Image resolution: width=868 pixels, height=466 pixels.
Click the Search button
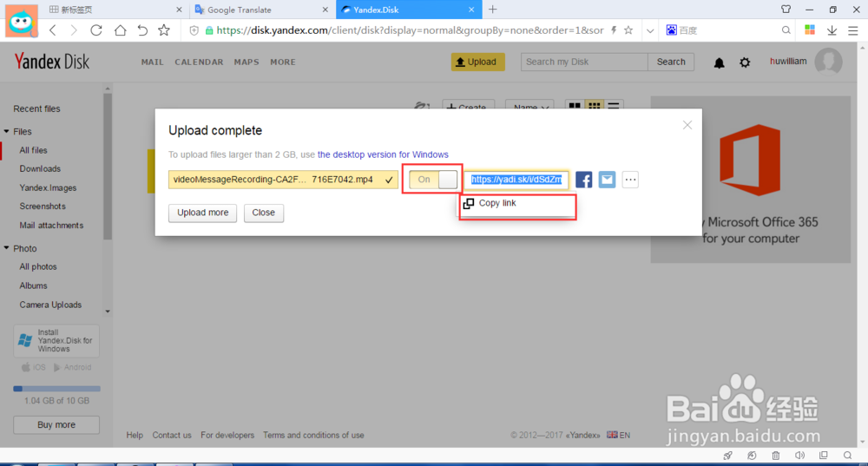pyautogui.click(x=671, y=62)
